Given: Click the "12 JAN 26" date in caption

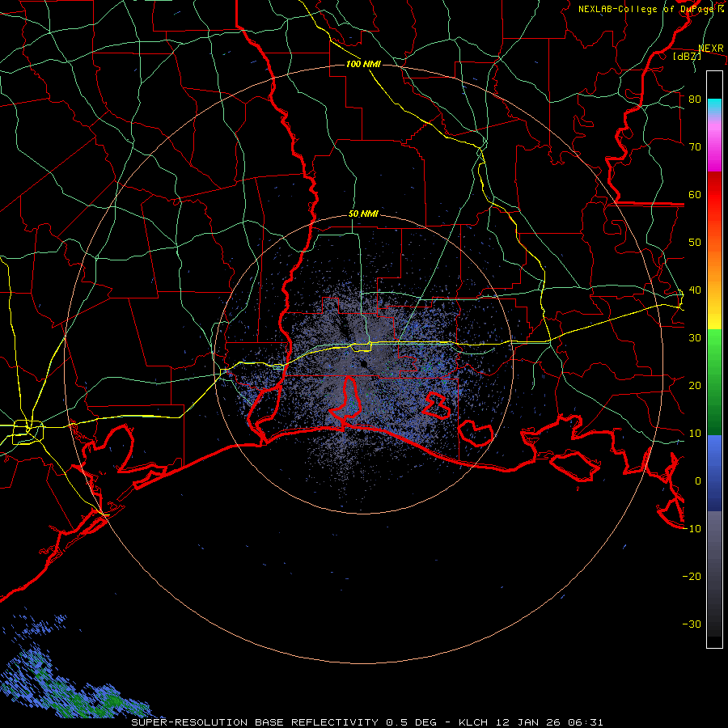Looking at the screenshot, I should pos(528,722).
